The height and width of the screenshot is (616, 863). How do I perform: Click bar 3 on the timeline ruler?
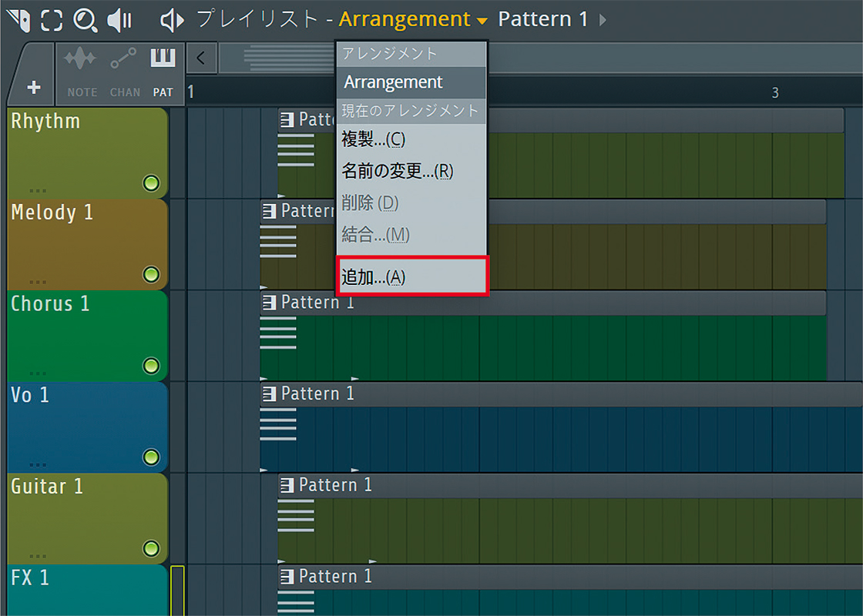coord(775,92)
